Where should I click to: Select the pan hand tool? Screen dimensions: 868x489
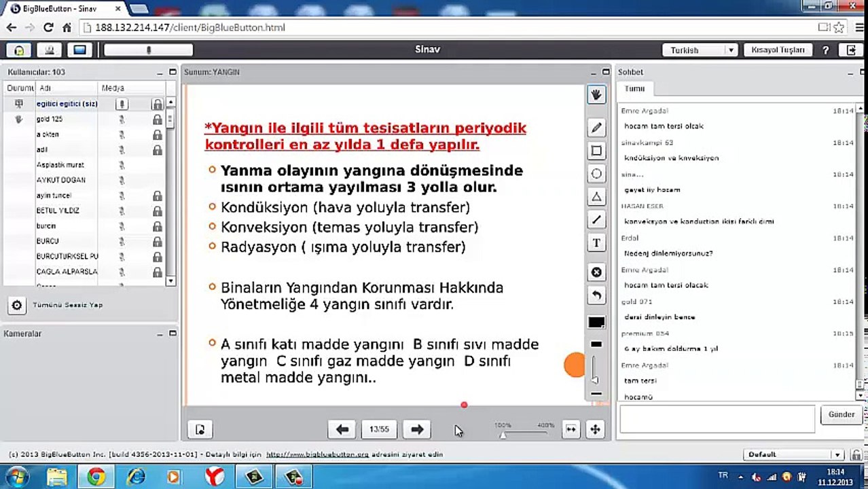click(x=596, y=95)
